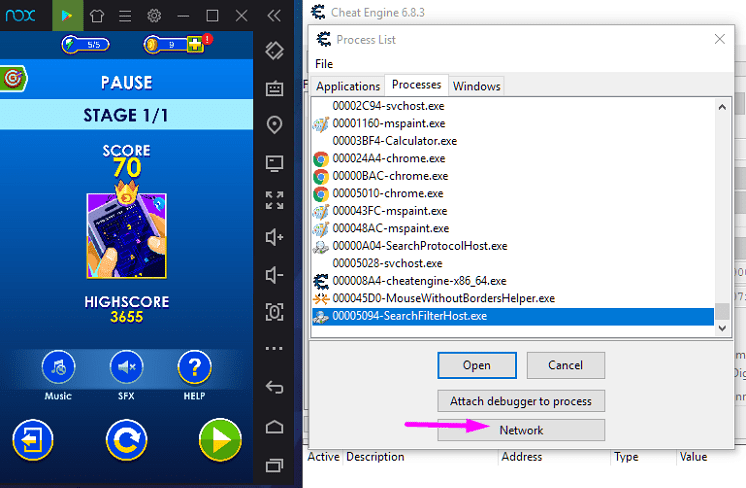Take screenshot with Nox capture icon
The image size is (746, 488).
click(275, 312)
